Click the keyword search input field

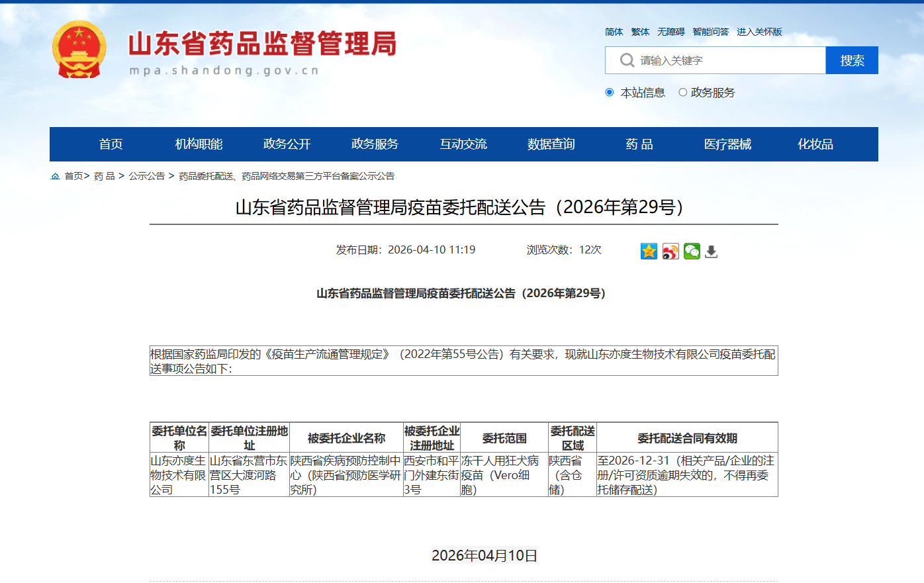(x=716, y=60)
